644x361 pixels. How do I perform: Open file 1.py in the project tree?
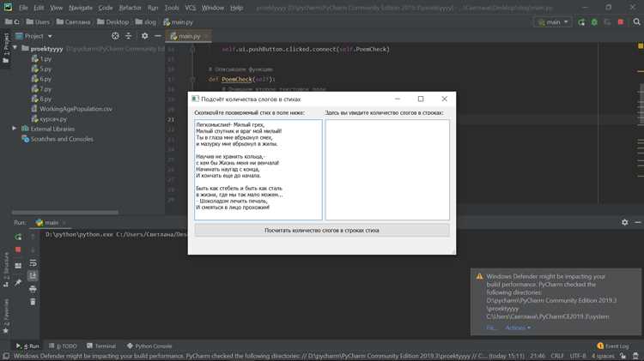point(41,58)
